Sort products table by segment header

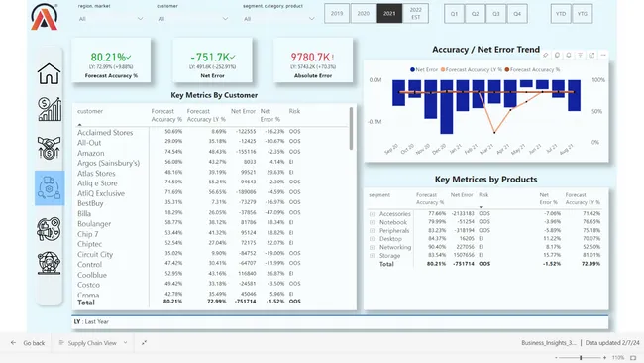point(379,195)
